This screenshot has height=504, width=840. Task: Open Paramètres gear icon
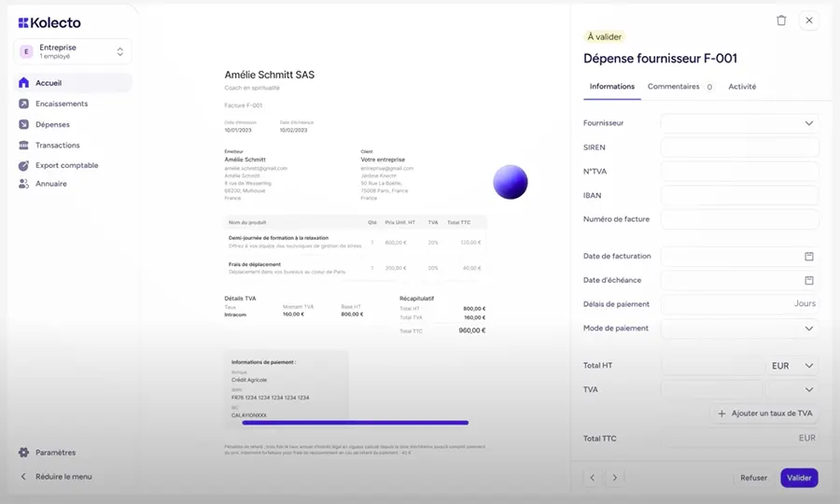pyautogui.click(x=23, y=452)
